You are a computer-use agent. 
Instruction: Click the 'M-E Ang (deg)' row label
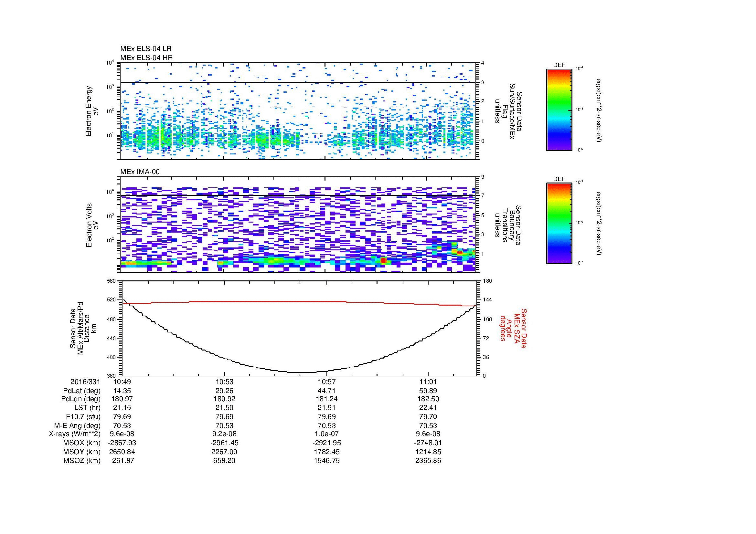point(77,426)
